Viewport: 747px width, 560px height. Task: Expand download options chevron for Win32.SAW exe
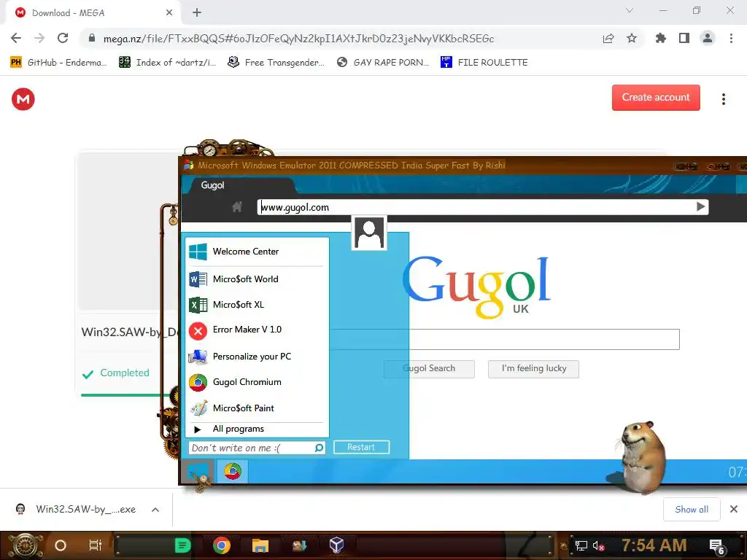[x=155, y=510]
